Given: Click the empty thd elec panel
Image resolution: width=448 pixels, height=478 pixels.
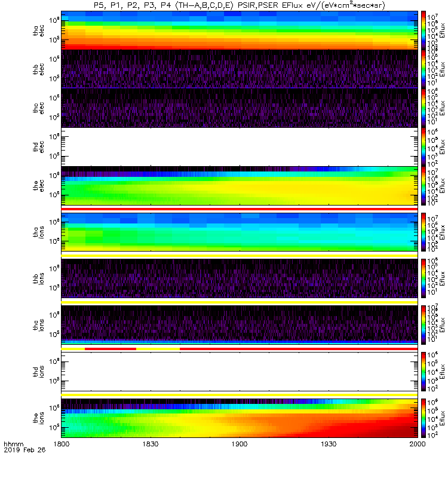Looking at the screenshot, I should coord(240,146).
